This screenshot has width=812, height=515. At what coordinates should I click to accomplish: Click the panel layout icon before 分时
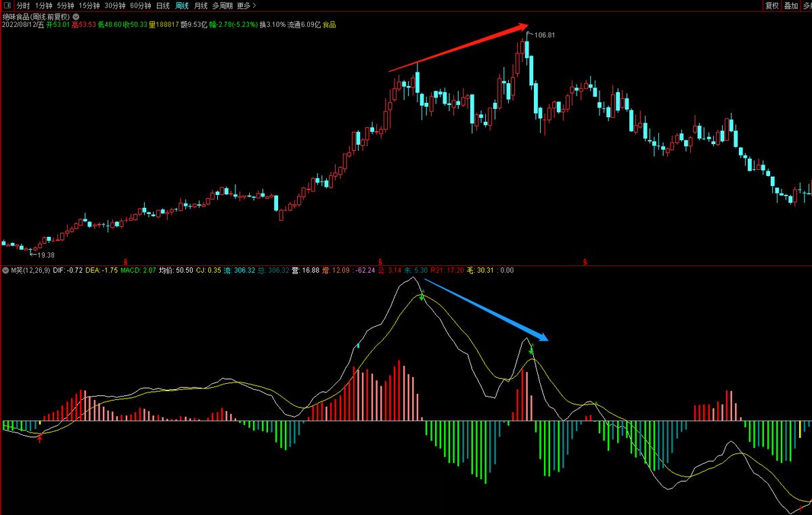coord(7,5)
